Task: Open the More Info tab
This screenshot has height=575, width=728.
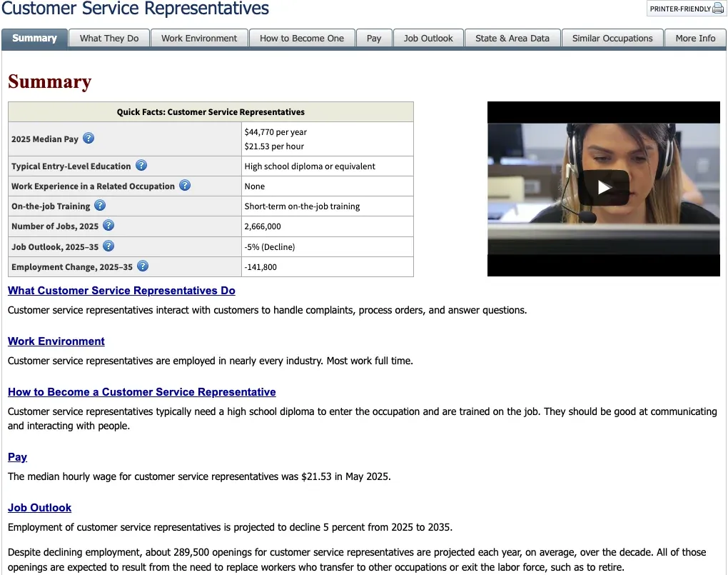Action: click(x=695, y=38)
